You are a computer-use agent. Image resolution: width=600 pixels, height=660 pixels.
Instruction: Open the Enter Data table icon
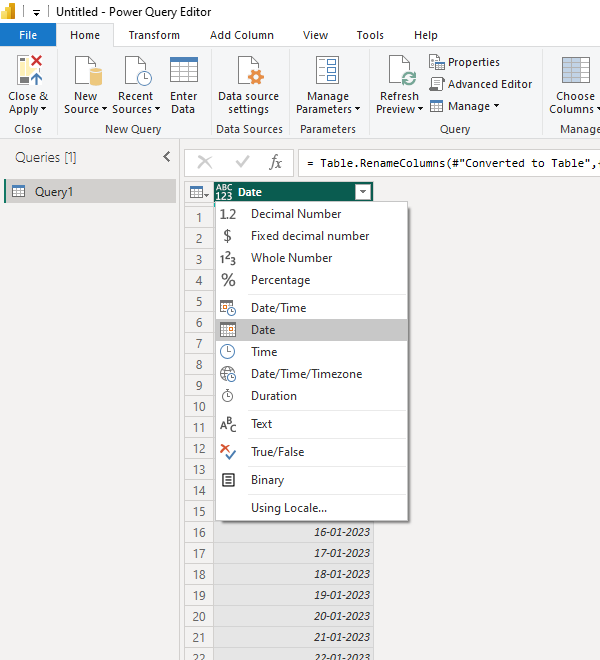[x=184, y=70]
